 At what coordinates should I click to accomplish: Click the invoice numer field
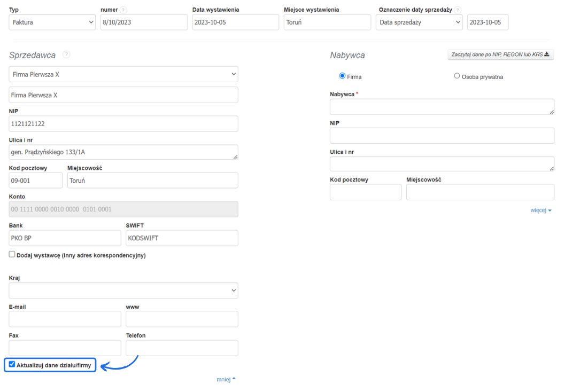[x=144, y=22]
